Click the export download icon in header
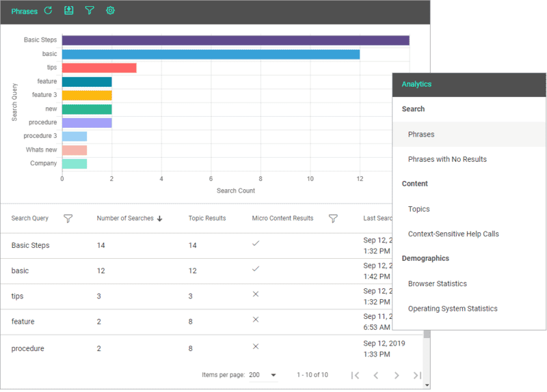The width and height of the screenshot is (547, 392). 69,10
